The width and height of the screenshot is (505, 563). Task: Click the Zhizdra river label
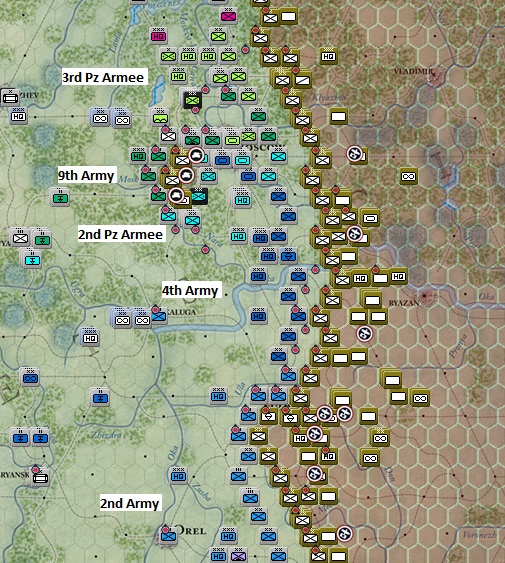tap(106, 435)
